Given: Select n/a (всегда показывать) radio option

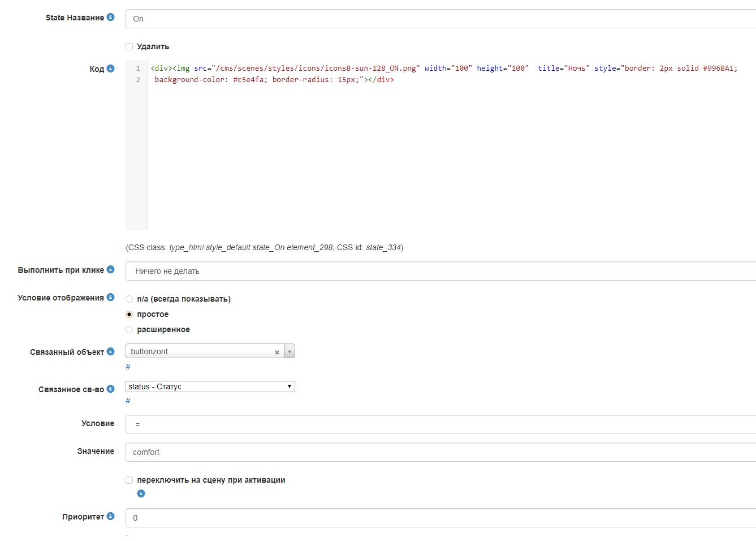Looking at the screenshot, I should (129, 299).
